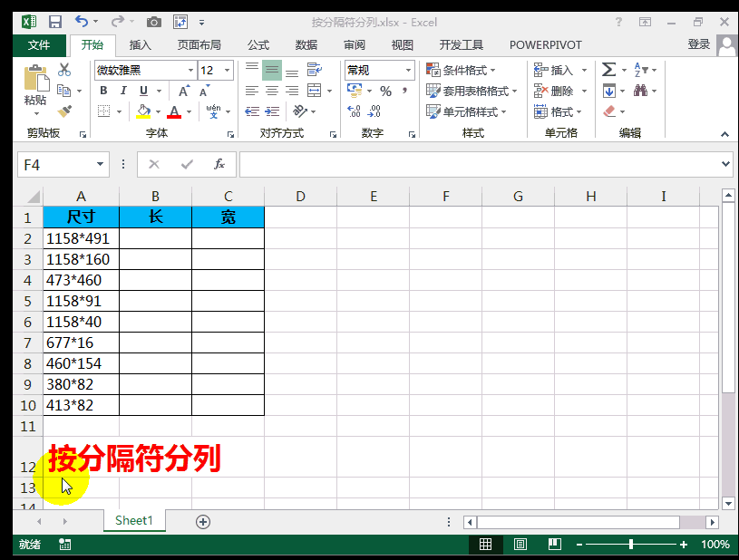This screenshot has height=560, width=739.
Task: Click the 登录 sign-in link
Action: point(698,44)
